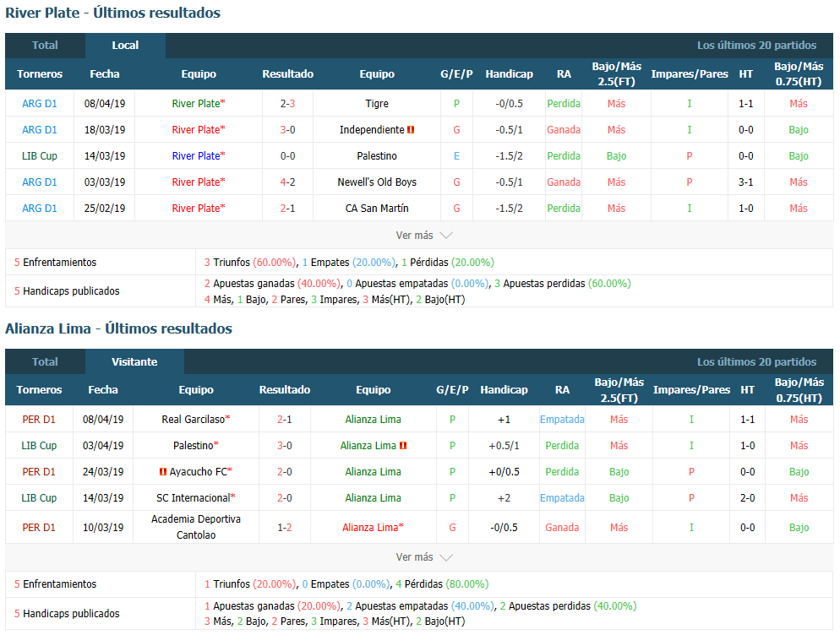Click Academia Deportiva Cantolao team name
840x635 pixels.
pos(195,528)
